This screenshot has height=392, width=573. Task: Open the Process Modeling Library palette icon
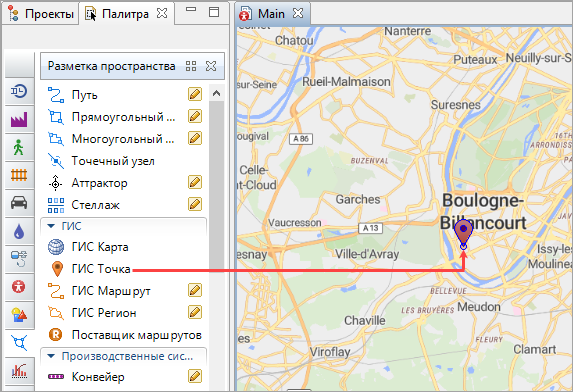pos(19,91)
